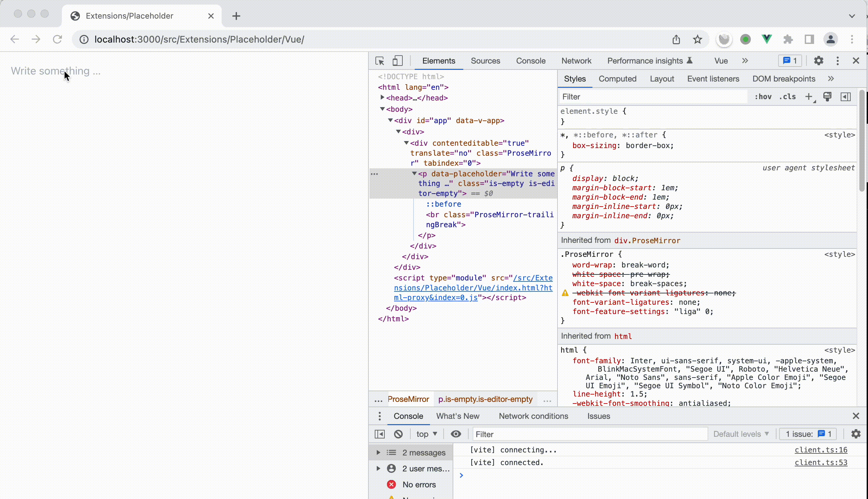This screenshot has width=868, height=499.
Task: Toggle the browser side panel icon
Action: point(809,39)
